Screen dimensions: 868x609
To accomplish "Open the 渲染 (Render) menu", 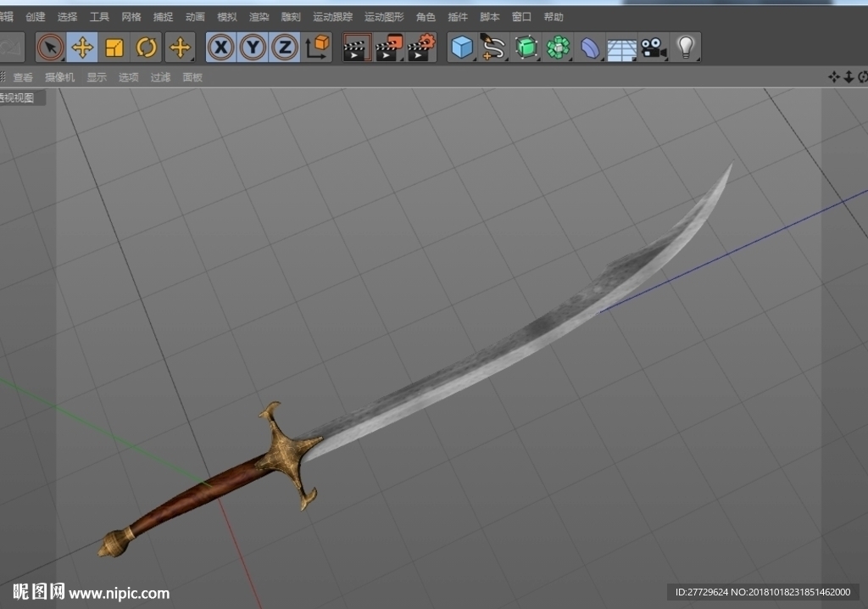I will point(259,17).
